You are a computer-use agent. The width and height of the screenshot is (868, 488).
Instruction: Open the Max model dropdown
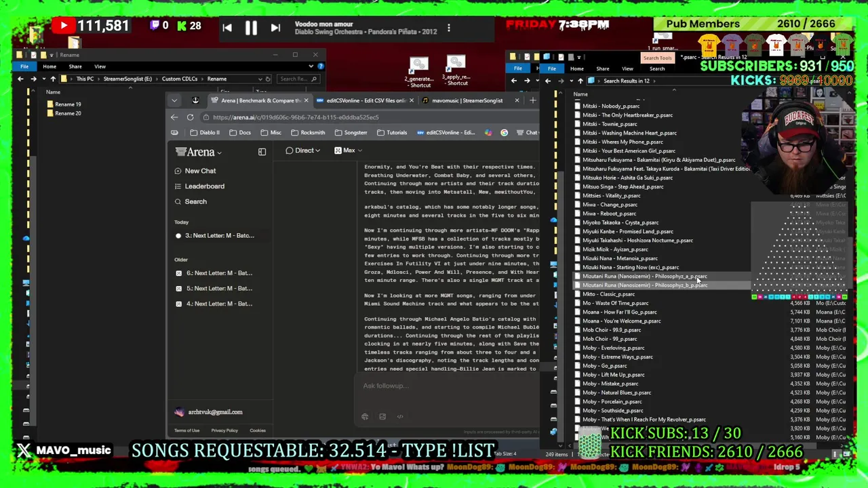[x=348, y=150]
